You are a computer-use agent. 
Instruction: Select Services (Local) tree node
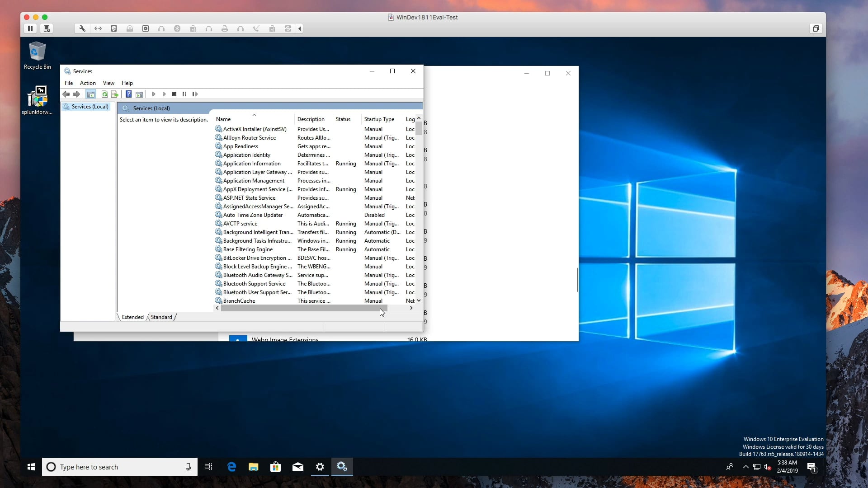[x=90, y=107]
